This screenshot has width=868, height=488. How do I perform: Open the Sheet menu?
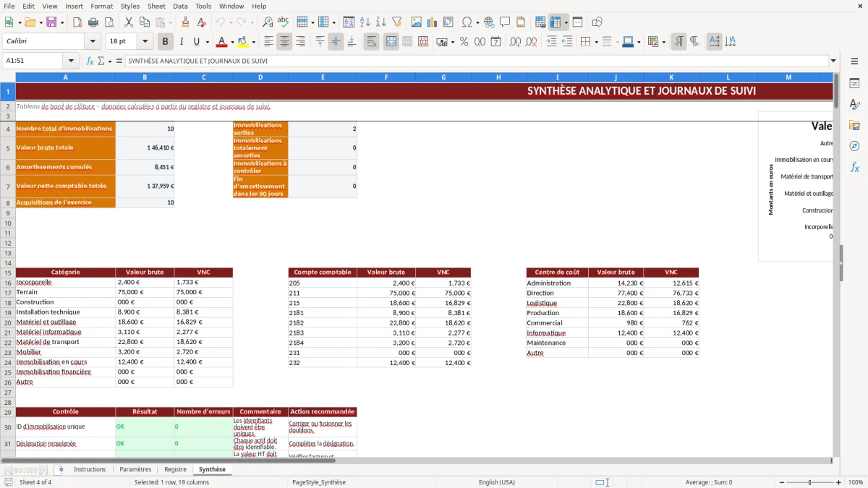point(156,6)
